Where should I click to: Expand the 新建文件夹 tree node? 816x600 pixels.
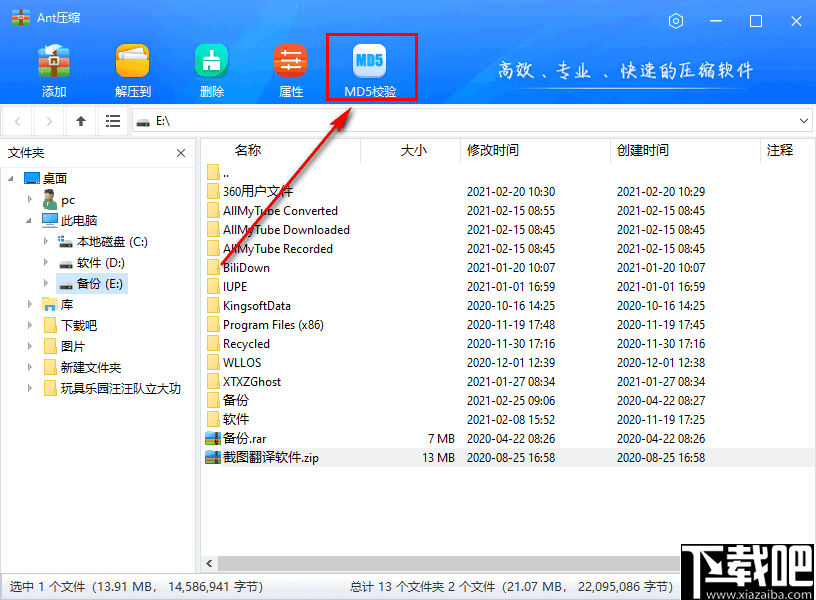(x=30, y=367)
